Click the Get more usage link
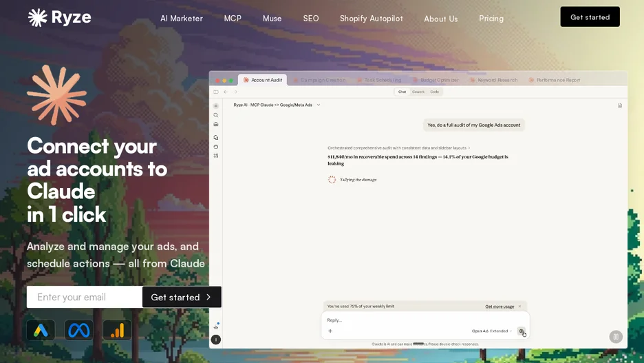This screenshot has width=644, height=363. [500, 307]
